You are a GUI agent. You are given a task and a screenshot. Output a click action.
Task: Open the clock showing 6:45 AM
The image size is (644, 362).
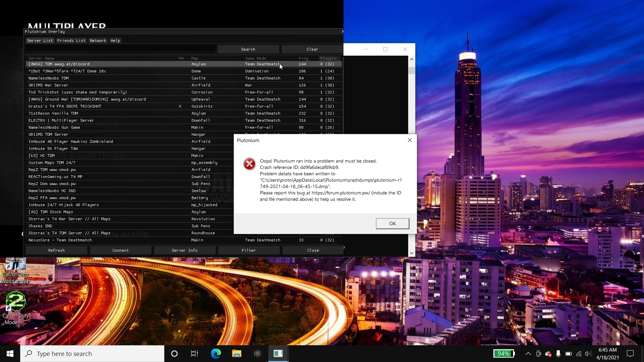click(607, 354)
